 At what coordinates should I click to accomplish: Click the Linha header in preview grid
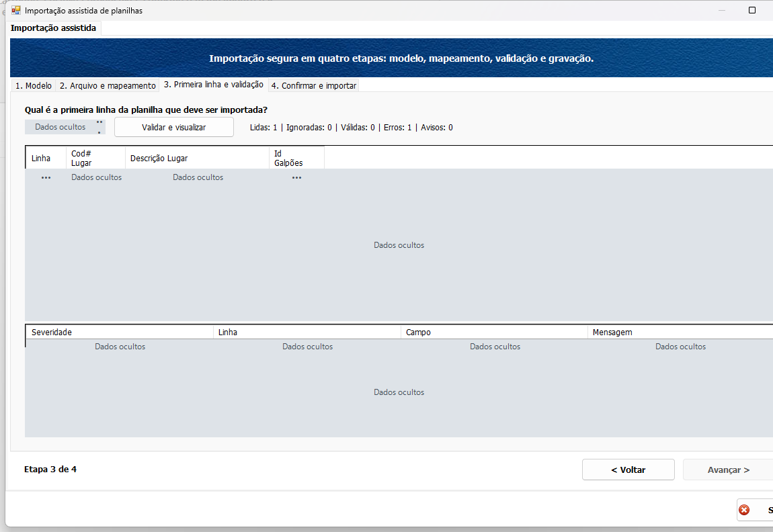[46, 158]
